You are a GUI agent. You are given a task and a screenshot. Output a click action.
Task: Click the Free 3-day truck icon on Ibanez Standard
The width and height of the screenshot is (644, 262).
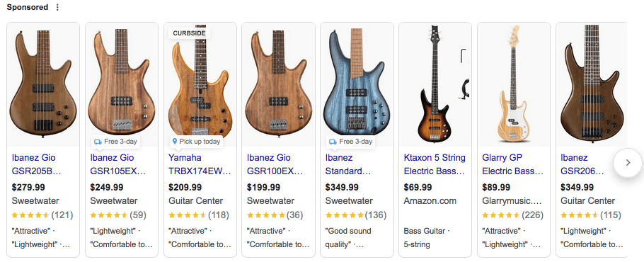[333, 142]
